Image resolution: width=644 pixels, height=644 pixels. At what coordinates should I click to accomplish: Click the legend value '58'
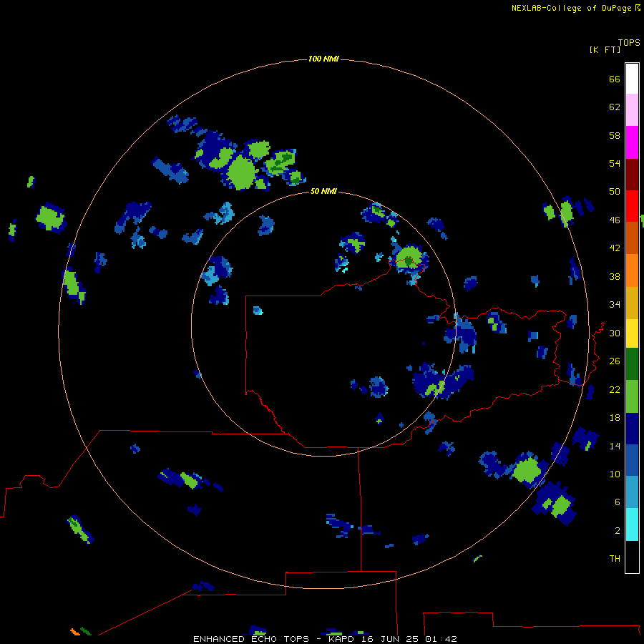coord(615,136)
